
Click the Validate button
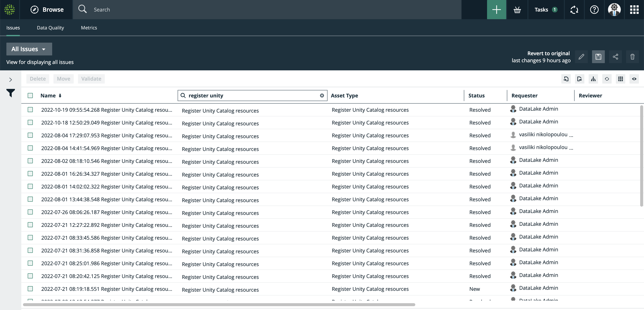point(91,79)
